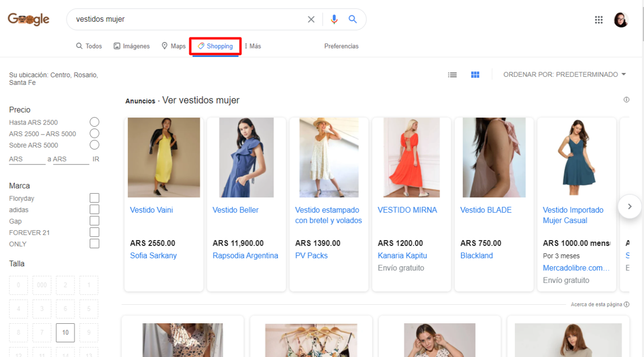Open Vestido Importado Mujer Casual link
Viewport: 644px width, 357px height.
[x=573, y=215]
